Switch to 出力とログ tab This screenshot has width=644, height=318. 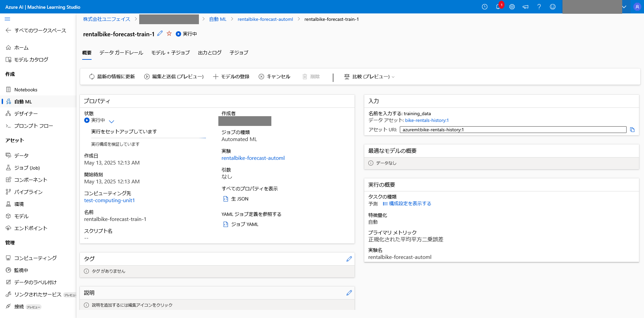(x=210, y=53)
